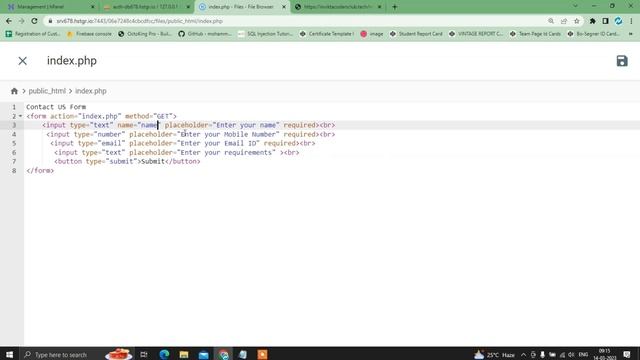This screenshot has width=640, height=360.
Task: Click the Chrome icon on the taskbar
Action: click(x=223, y=354)
